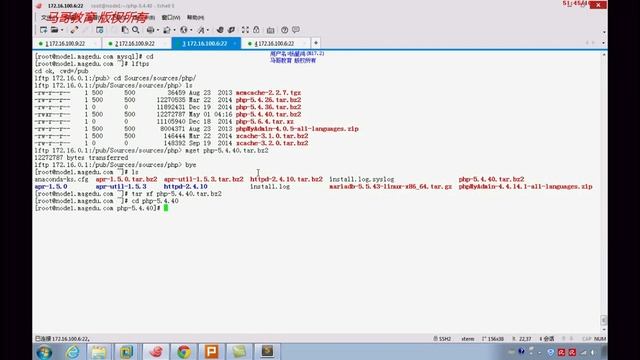Click phpMyAdmin-4.4.14.1-all-languages.zip file name
Viewport: 640px width, 360px height.
[x=525, y=187]
